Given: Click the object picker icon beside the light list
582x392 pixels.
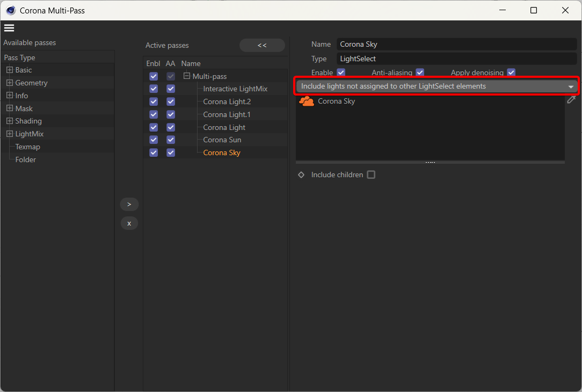Looking at the screenshot, I should point(571,99).
